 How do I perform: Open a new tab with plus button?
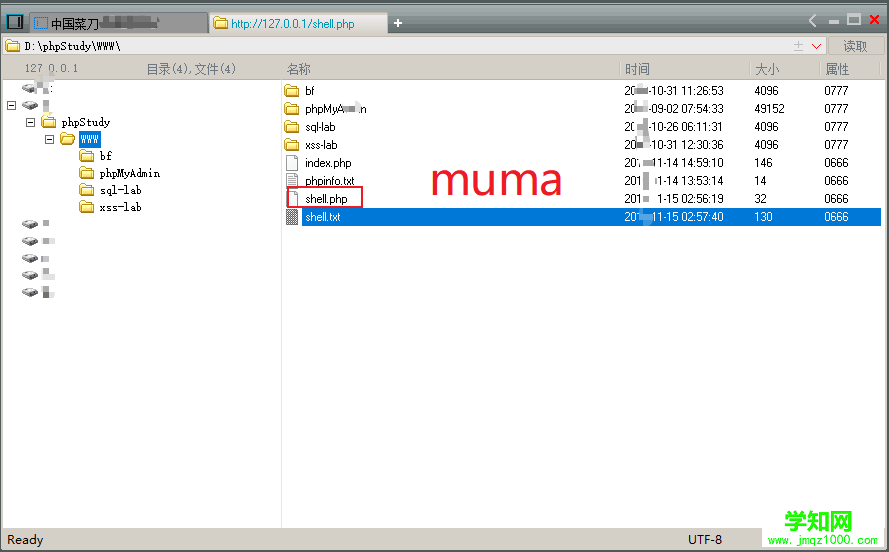(398, 23)
